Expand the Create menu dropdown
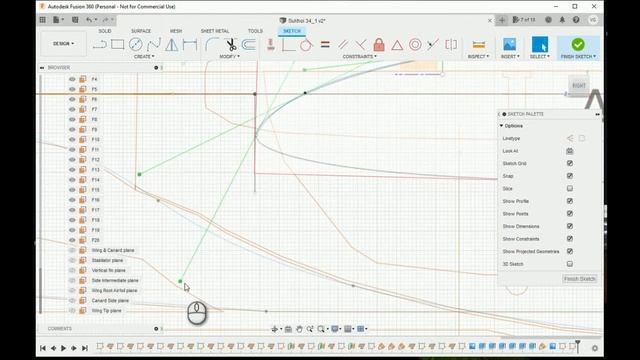 point(144,56)
